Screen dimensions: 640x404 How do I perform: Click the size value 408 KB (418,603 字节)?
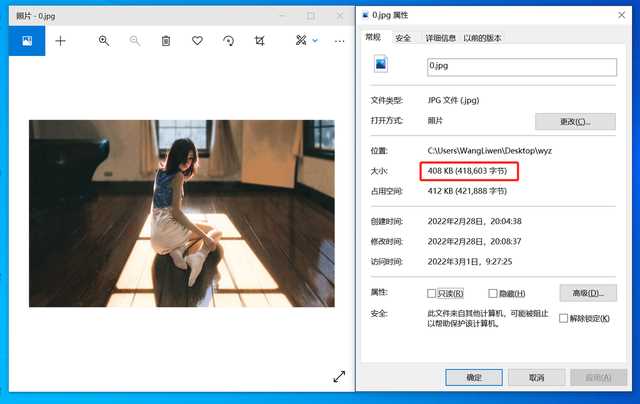467,171
